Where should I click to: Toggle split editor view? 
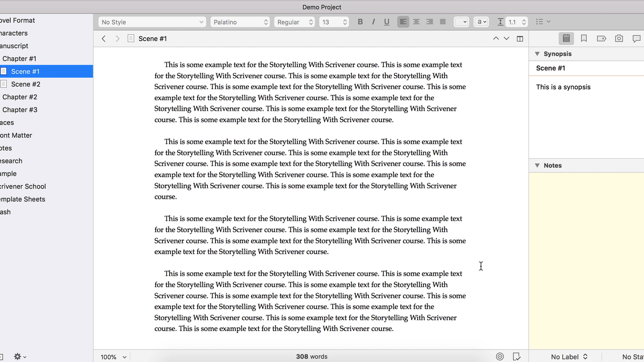click(x=520, y=39)
